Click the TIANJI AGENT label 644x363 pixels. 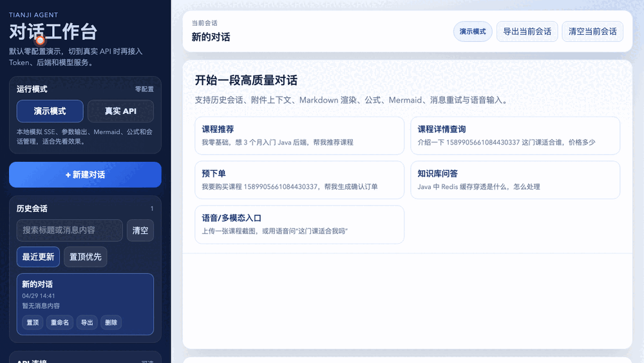[x=33, y=15]
